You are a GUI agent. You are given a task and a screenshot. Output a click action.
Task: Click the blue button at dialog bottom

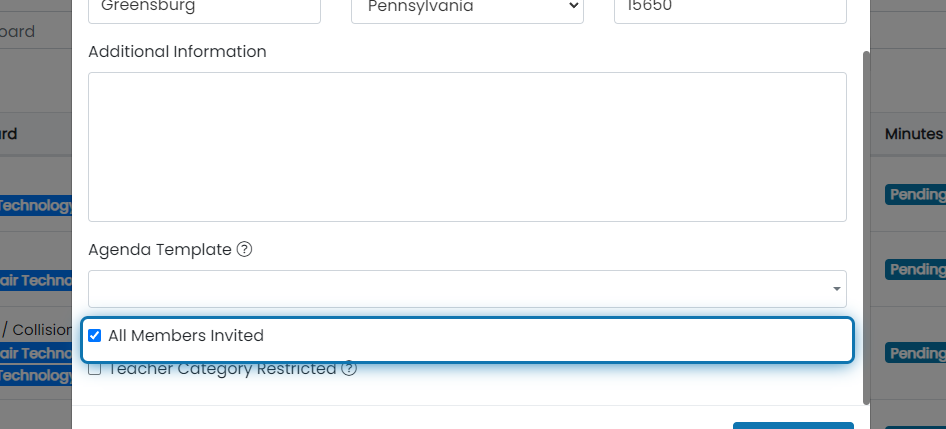coord(793,425)
